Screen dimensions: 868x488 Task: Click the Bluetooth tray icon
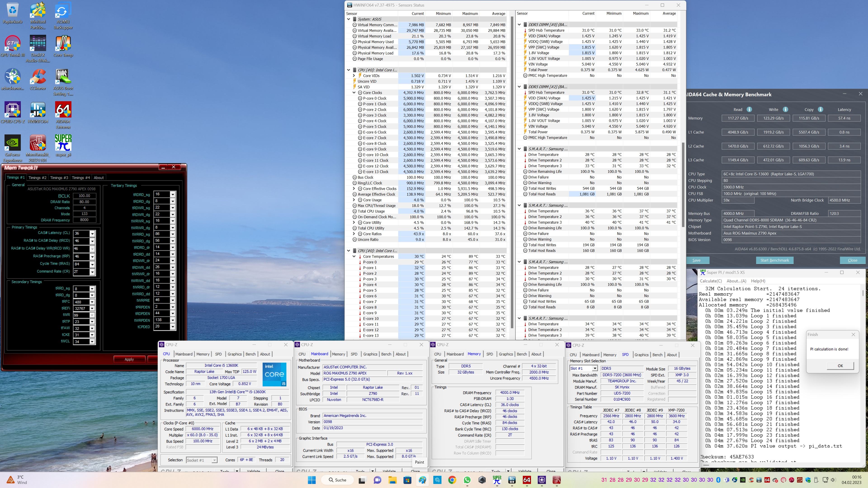click(x=718, y=480)
